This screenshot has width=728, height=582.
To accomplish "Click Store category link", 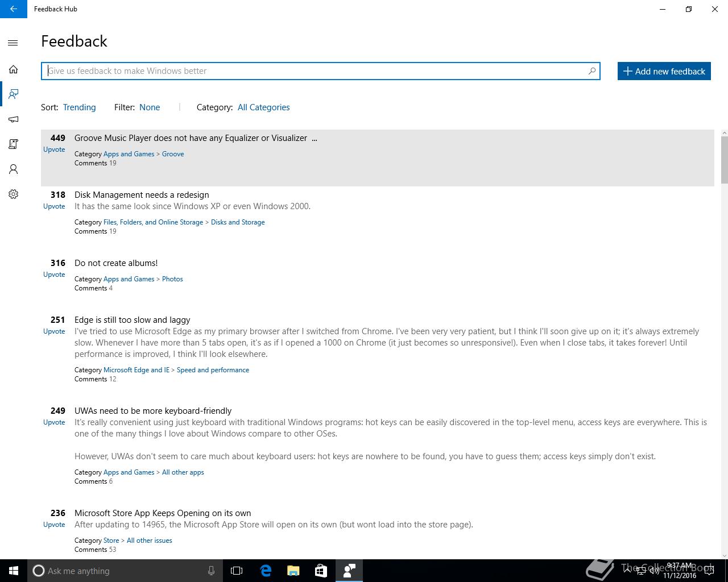I will tap(111, 541).
